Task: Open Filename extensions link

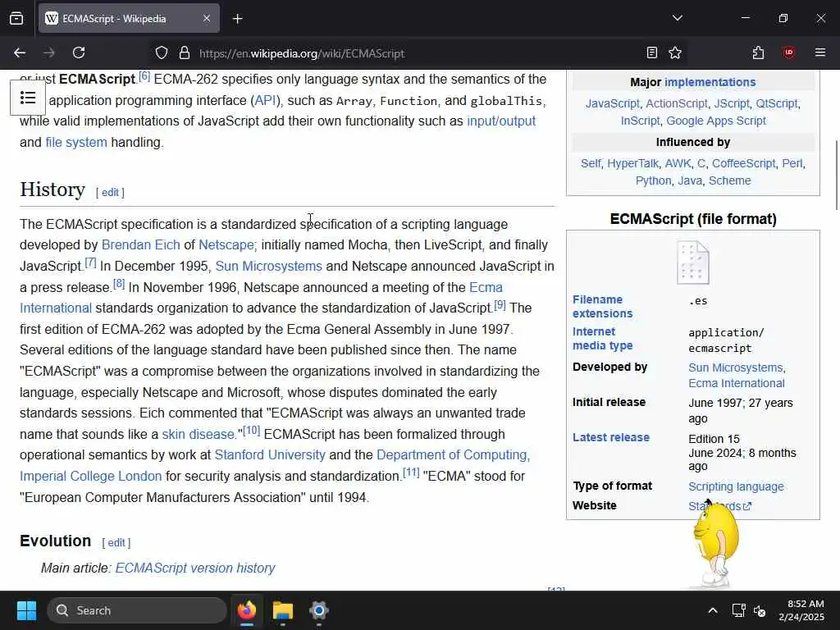Action: coord(603,307)
